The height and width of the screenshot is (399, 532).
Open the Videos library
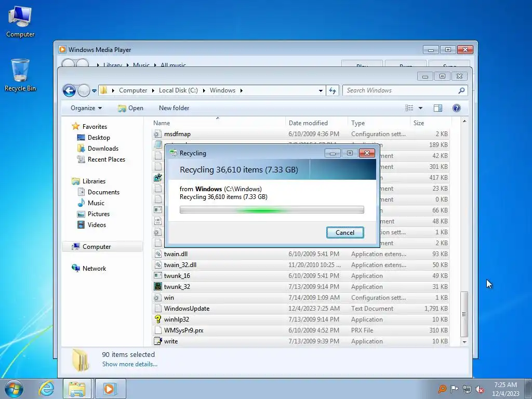pos(97,224)
